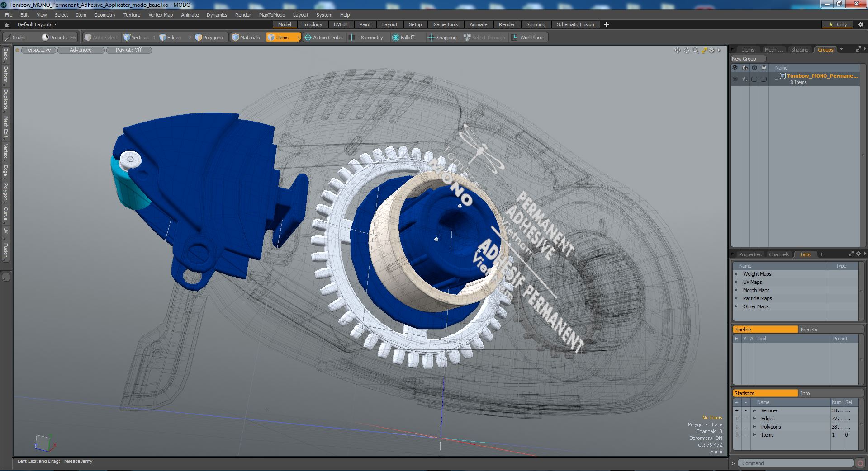Toggle the Only star button
The image size is (868, 471).
(838, 24)
